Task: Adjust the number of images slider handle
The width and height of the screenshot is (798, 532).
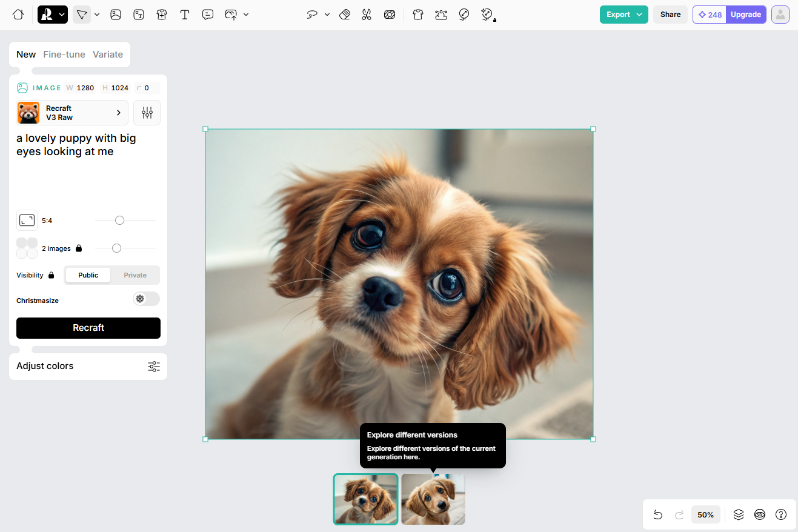Action: (x=116, y=248)
